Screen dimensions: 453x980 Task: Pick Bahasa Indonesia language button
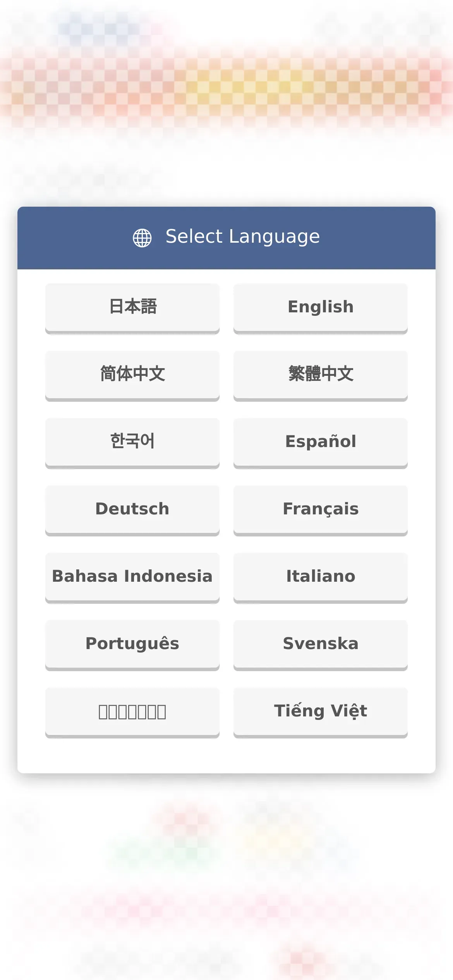tap(132, 578)
